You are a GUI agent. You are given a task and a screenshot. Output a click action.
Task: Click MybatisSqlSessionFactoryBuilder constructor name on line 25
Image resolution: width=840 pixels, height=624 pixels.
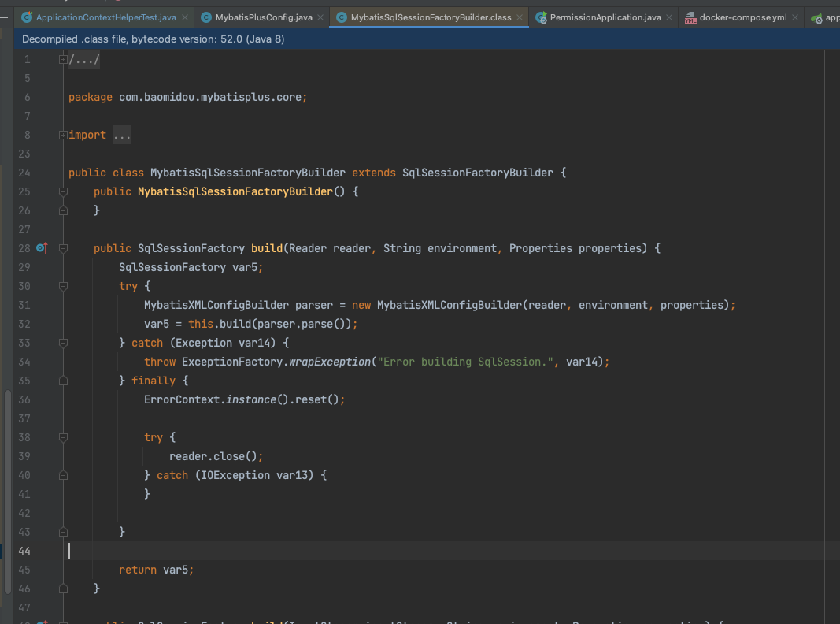tap(235, 191)
